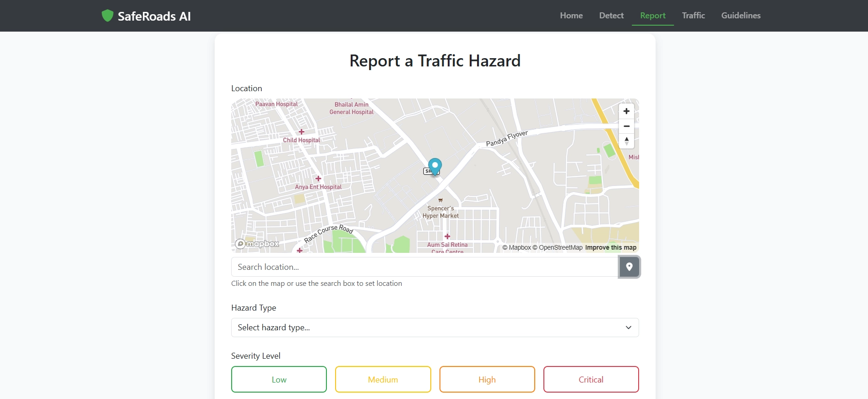Image resolution: width=868 pixels, height=399 pixels.
Task: Click the location pin search button
Action: 629,267
